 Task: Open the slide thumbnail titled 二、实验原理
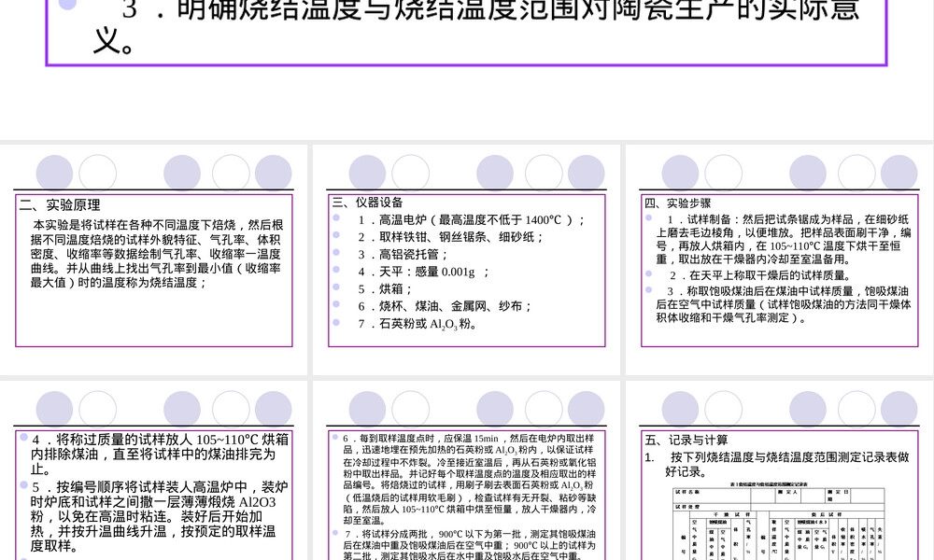coord(154,259)
